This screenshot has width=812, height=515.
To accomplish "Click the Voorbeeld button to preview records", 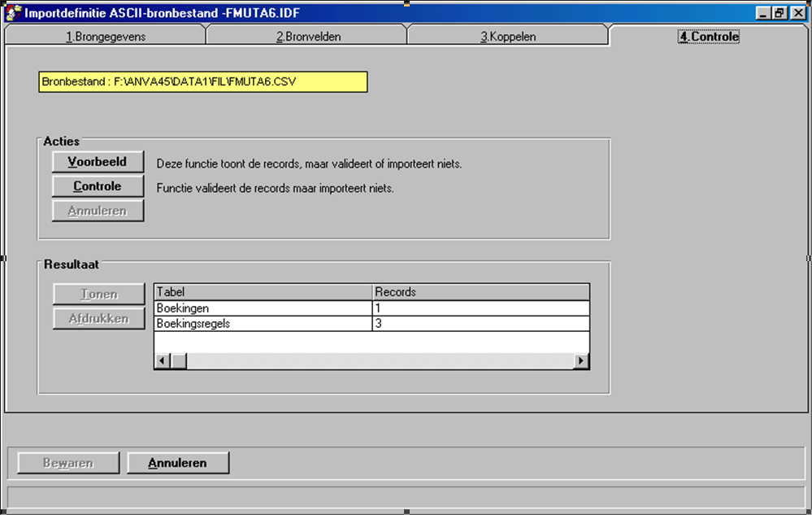I will [x=98, y=161].
